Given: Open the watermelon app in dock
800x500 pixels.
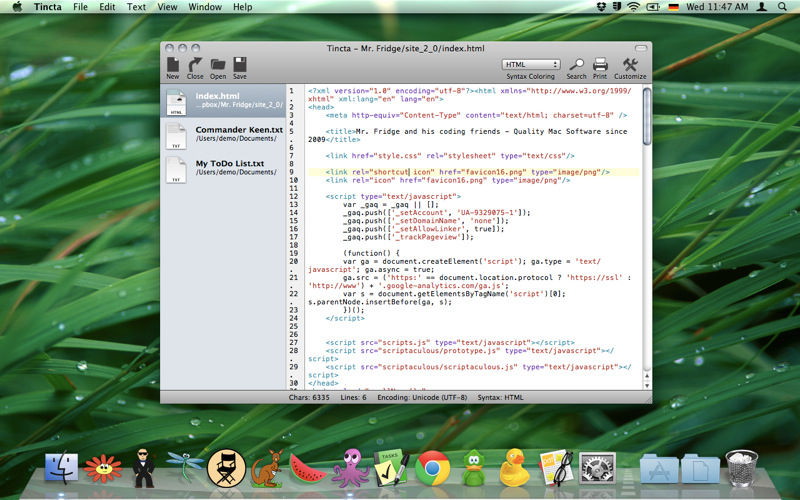Looking at the screenshot, I should [x=308, y=469].
